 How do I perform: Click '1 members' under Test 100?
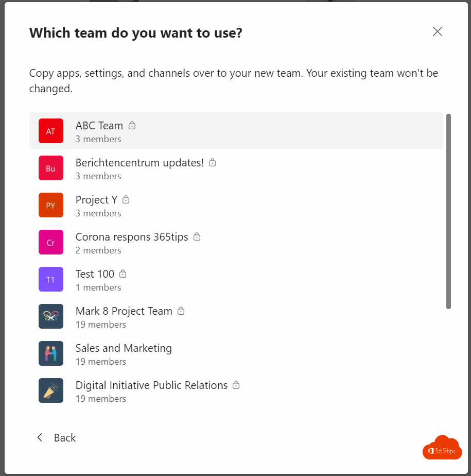pyautogui.click(x=98, y=287)
